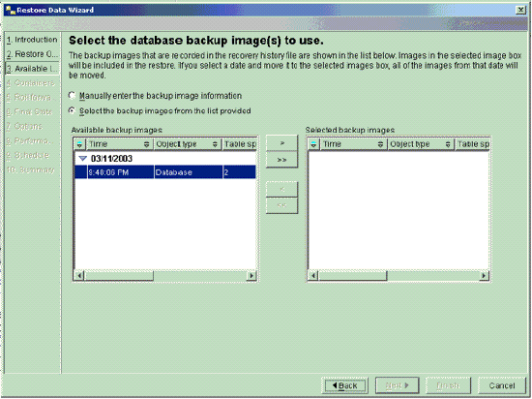This screenshot has height=399, width=532.
Task: Move selected image right with > button
Action: tap(281, 143)
